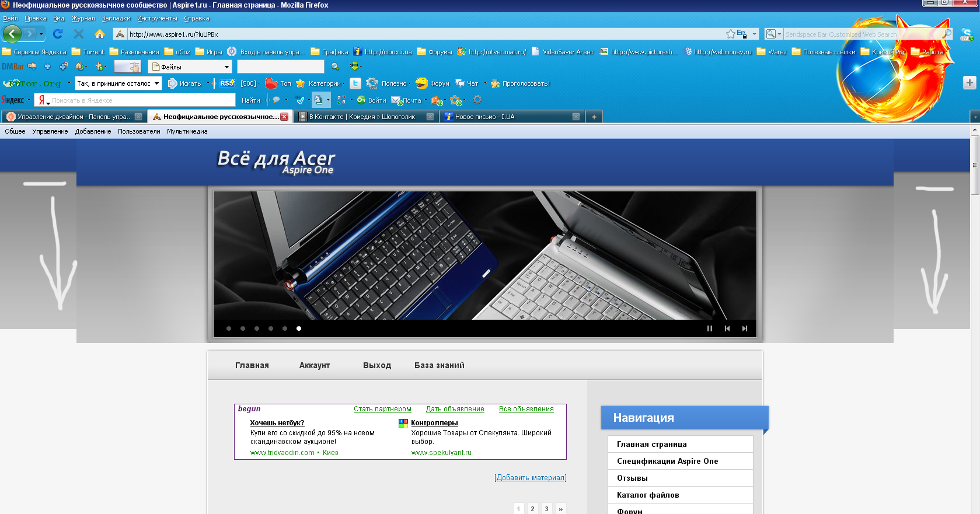
Task: Click the Добавить материал link
Action: (531, 477)
